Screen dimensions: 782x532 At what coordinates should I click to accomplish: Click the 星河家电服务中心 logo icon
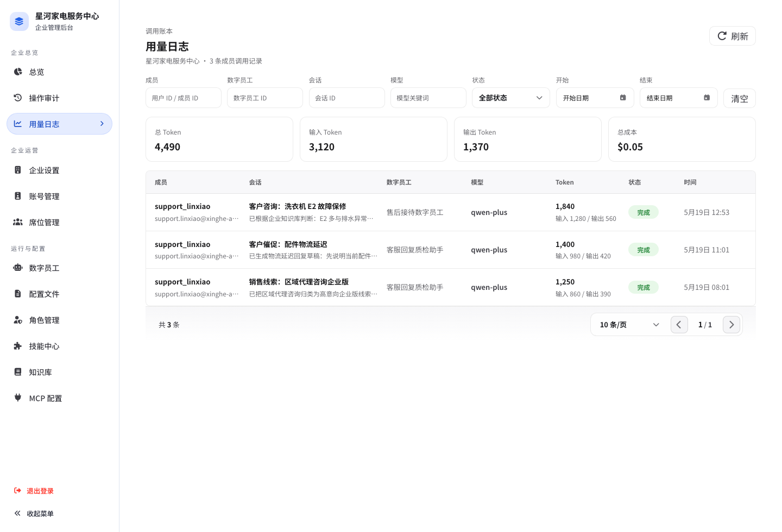(19, 22)
